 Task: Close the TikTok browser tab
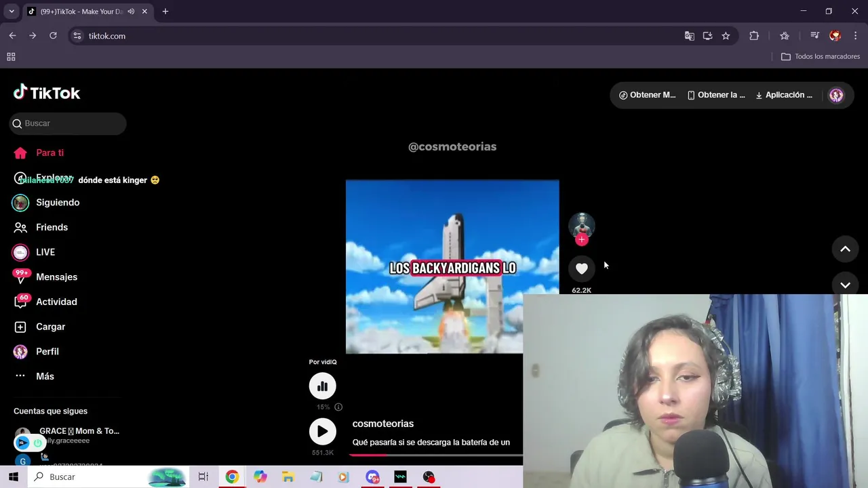coord(144,12)
